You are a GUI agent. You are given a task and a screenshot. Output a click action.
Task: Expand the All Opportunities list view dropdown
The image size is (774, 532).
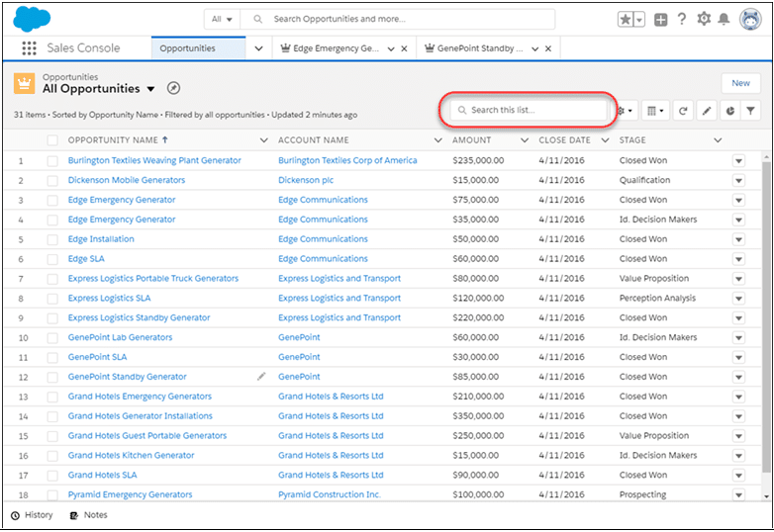click(x=150, y=90)
